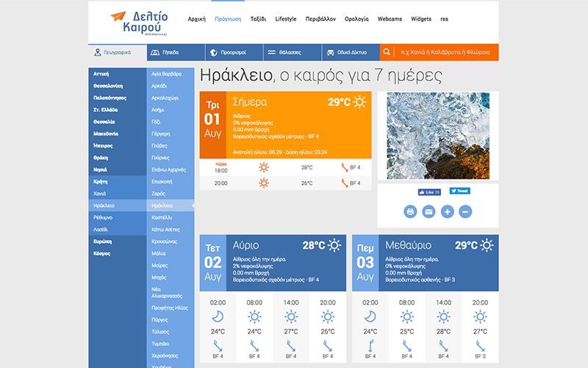This screenshot has width=588, height=368.
Task: Click the print icon under the photo
Action: [x=410, y=212]
